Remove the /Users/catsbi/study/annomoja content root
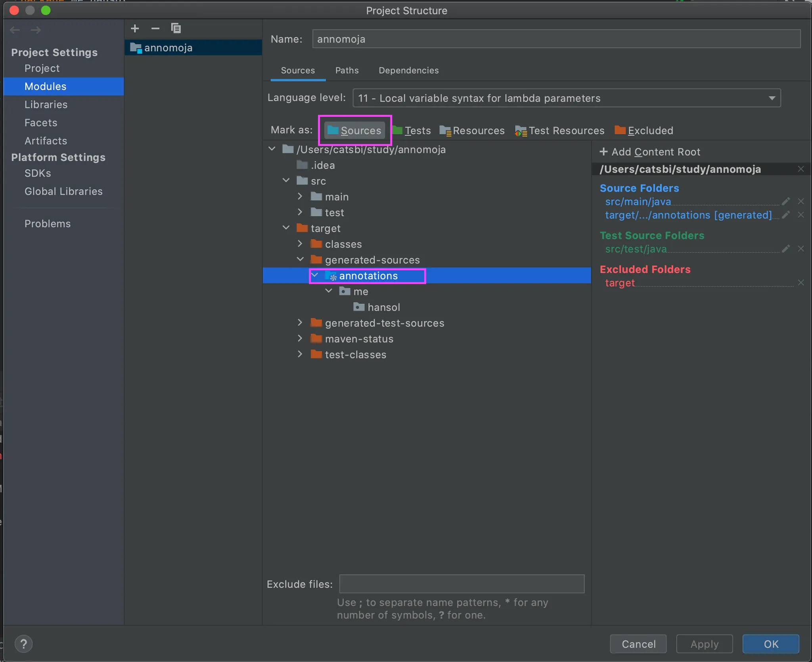The height and width of the screenshot is (662, 812). tap(801, 169)
